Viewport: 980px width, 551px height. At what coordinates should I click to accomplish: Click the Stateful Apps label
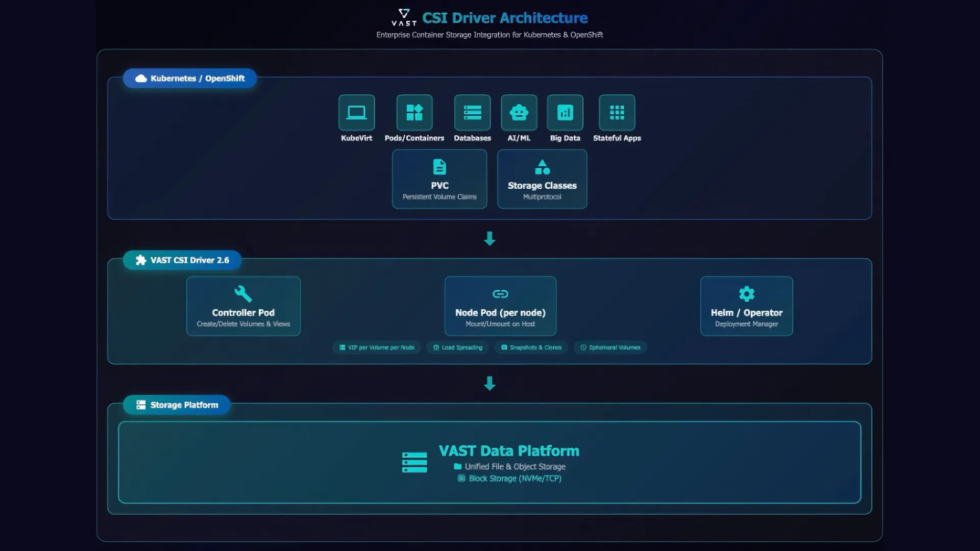point(617,138)
